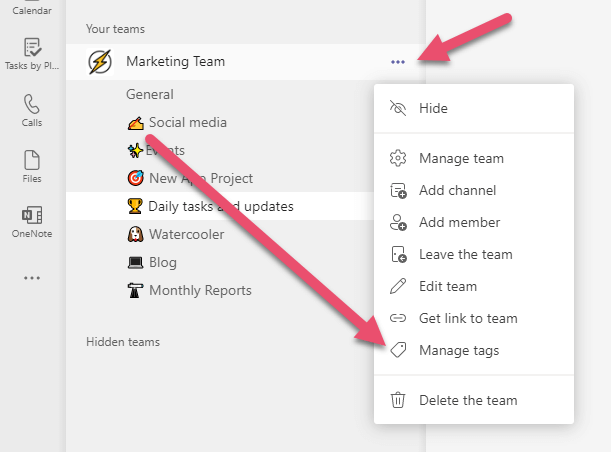Click the Edit team pencil icon
Viewport: 611px width, 452px height.
[398, 286]
